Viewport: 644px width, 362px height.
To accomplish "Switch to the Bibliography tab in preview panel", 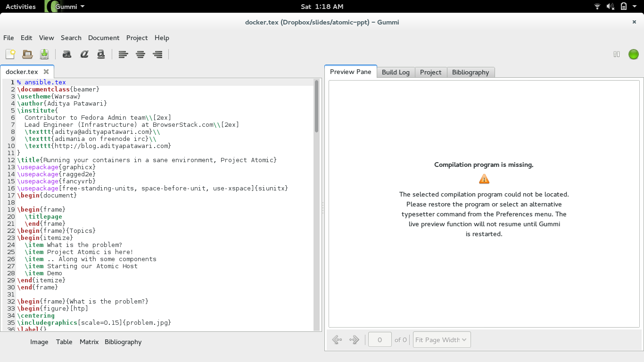I will pos(471,72).
